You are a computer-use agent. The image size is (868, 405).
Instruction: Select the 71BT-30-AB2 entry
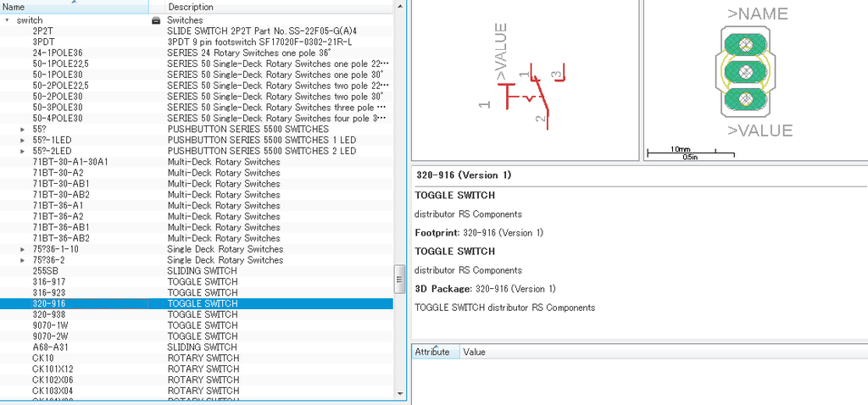[197, 194]
